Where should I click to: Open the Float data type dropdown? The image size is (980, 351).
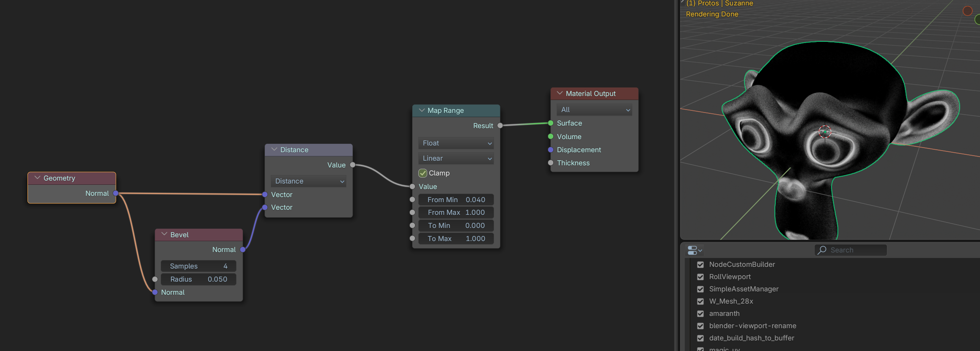point(456,143)
